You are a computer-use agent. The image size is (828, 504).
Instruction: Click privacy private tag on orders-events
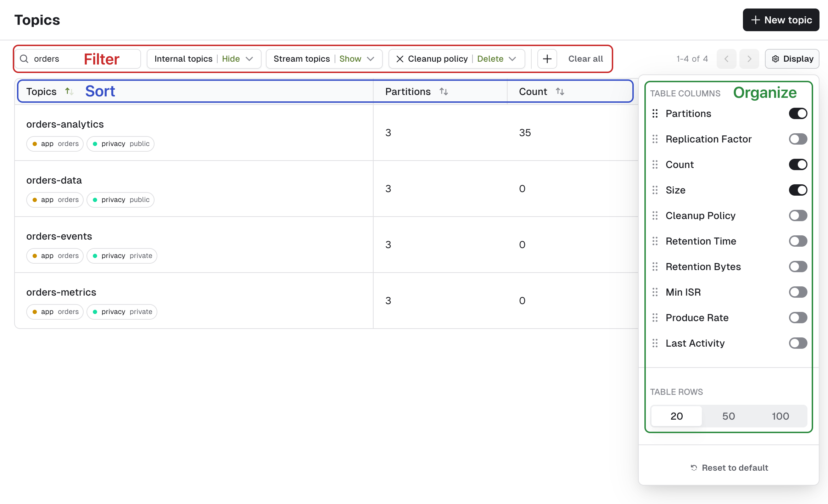pyautogui.click(x=122, y=256)
